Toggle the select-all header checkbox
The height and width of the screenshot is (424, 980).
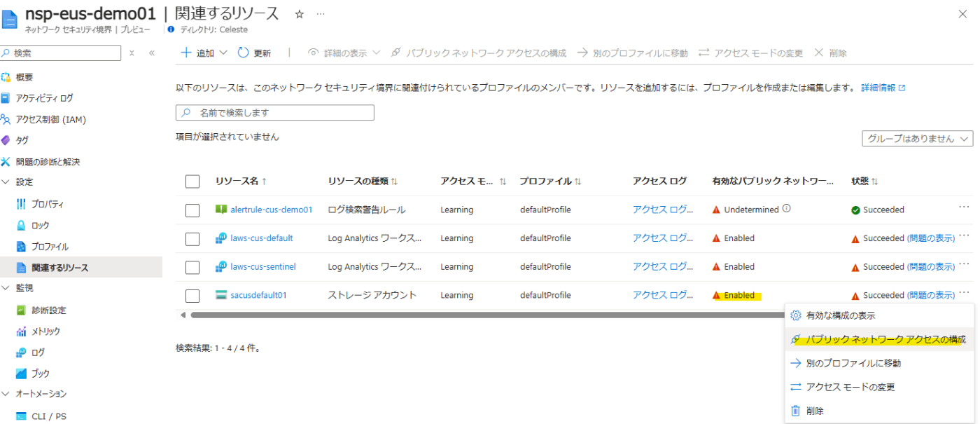(192, 182)
